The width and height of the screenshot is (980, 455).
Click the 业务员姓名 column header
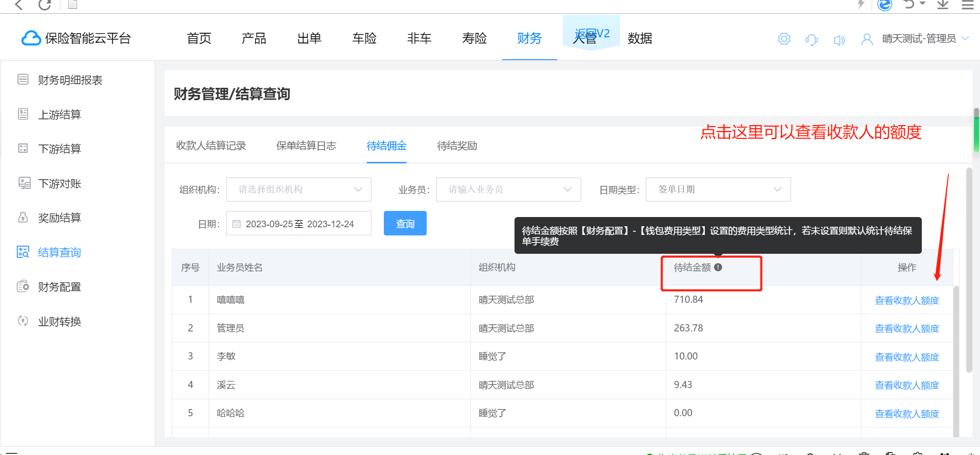coord(240,267)
